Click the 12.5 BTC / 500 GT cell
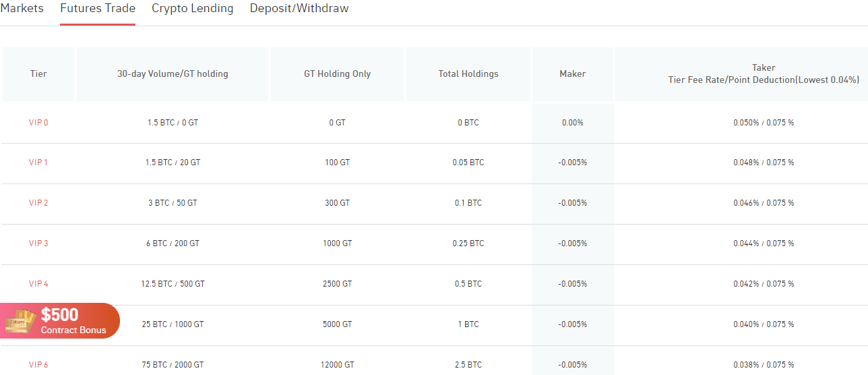The width and height of the screenshot is (868, 375). tap(173, 284)
